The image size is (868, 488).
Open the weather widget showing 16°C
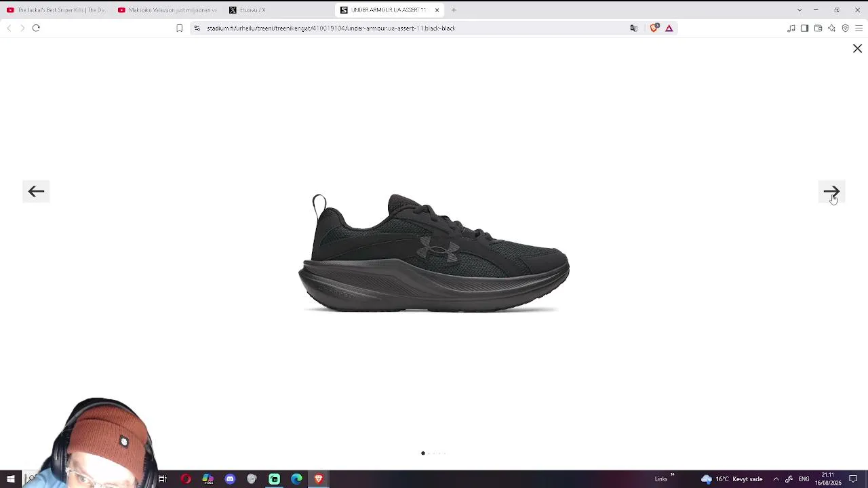coord(732,479)
